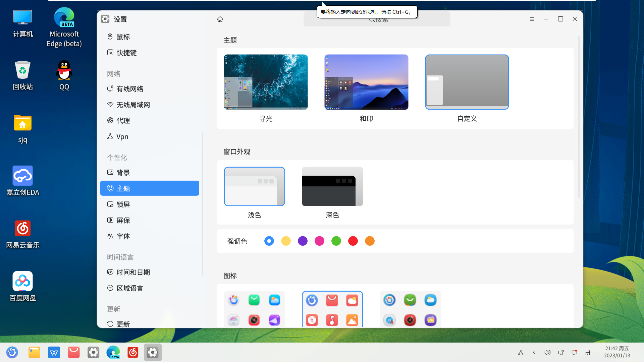Expand hidden tray icons arrow
The image size is (644, 362).
point(534,352)
